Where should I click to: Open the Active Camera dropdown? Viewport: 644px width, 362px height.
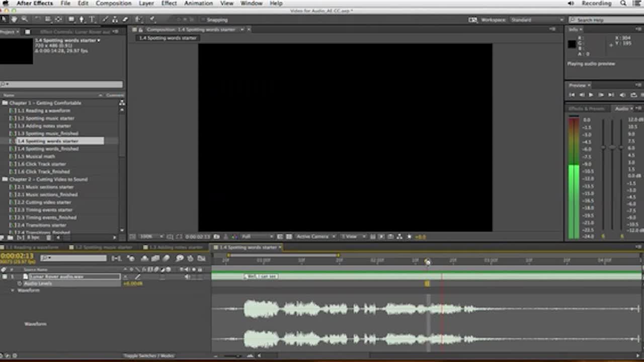coord(316,236)
